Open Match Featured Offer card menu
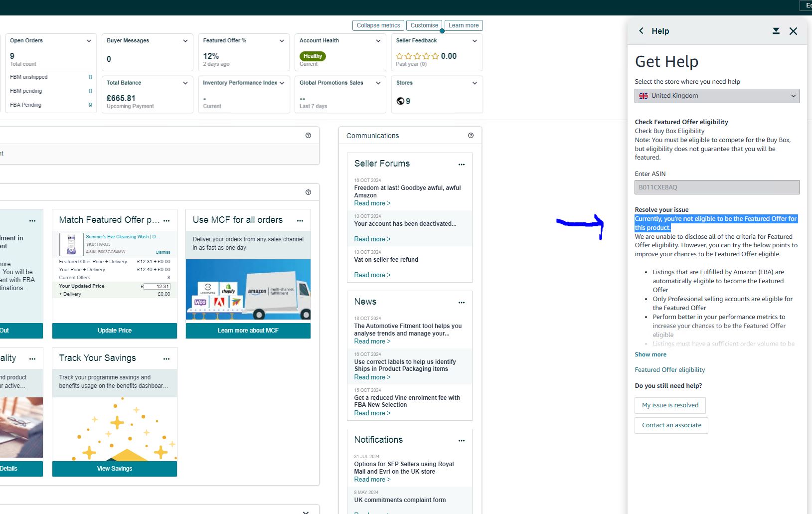Screen dimensions: 812x514 coord(166,221)
